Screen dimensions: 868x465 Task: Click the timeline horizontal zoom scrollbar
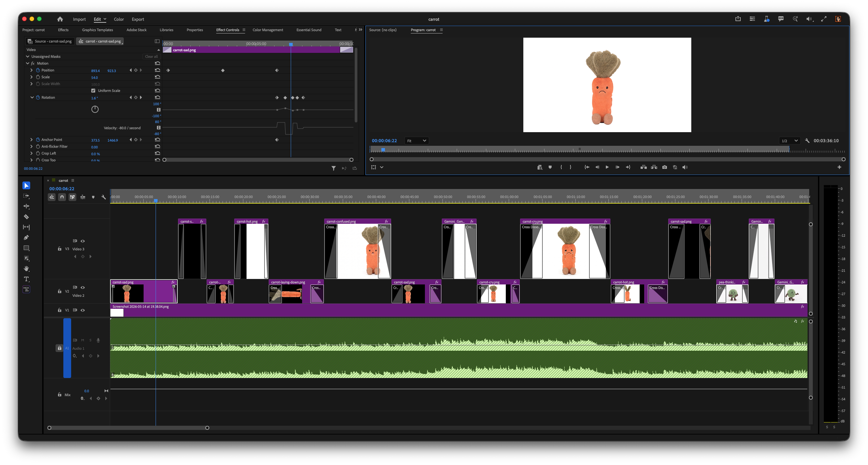click(x=128, y=428)
